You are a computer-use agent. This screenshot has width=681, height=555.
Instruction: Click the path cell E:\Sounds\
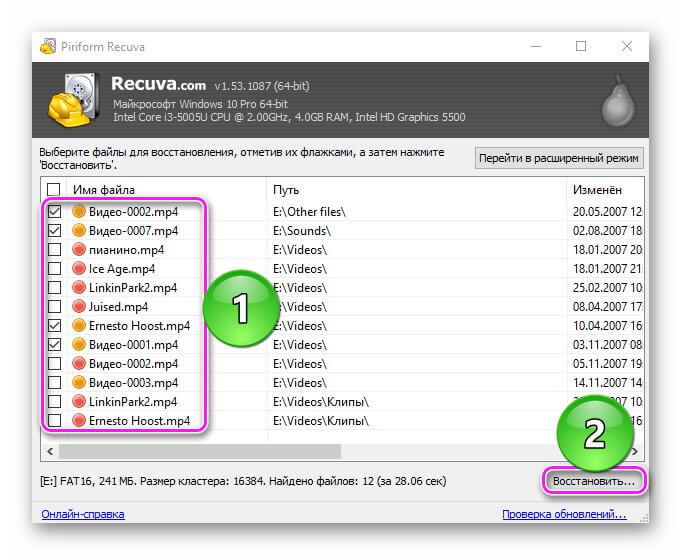tap(302, 231)
